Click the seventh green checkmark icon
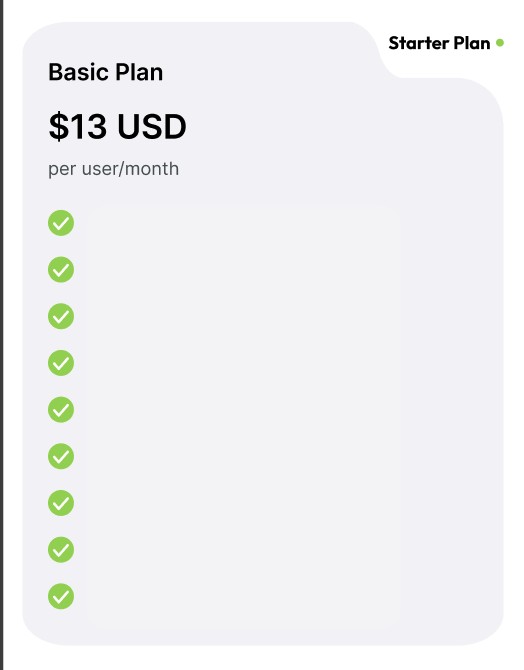This screenshot has height=670, width=524. (61, 503)
